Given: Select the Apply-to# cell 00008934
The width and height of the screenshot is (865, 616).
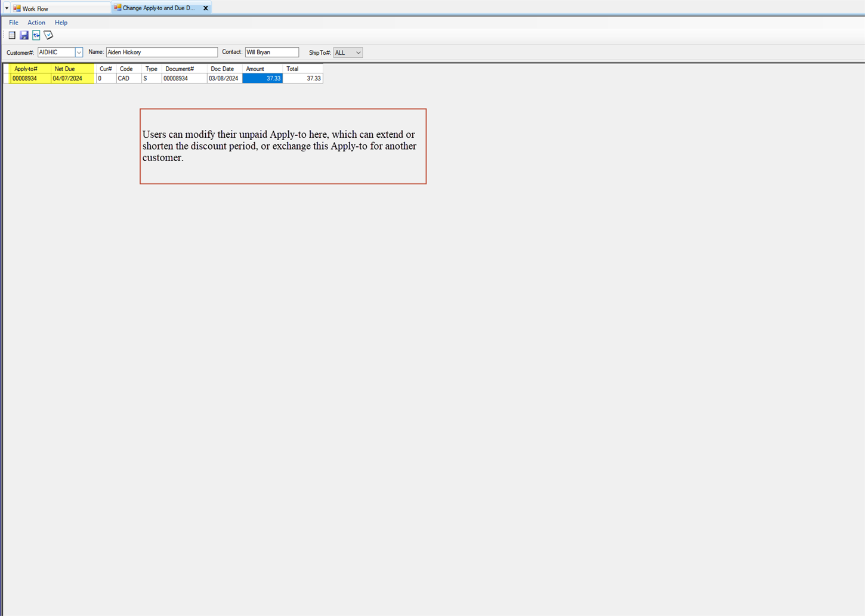Looking at the screenshot, I should (30, 79).
